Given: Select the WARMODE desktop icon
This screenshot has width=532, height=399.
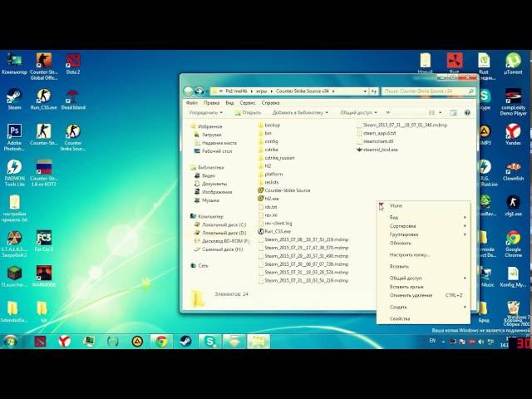Looking at the screenshot, I should tap(44, 276).
